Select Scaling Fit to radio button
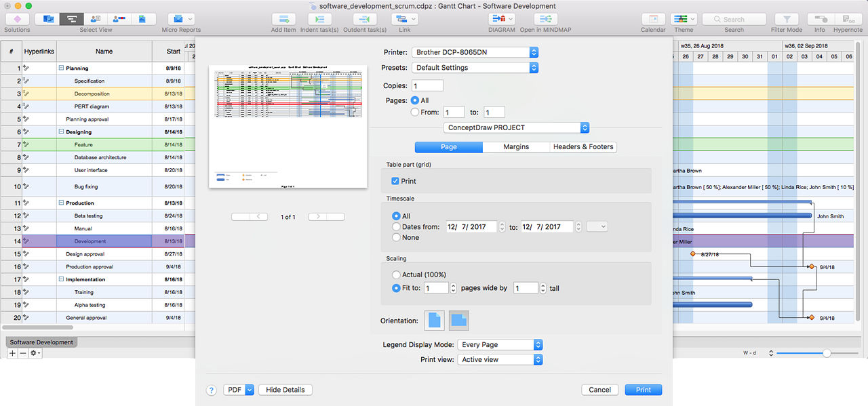The image size is (868, 406). pos(397,288)
